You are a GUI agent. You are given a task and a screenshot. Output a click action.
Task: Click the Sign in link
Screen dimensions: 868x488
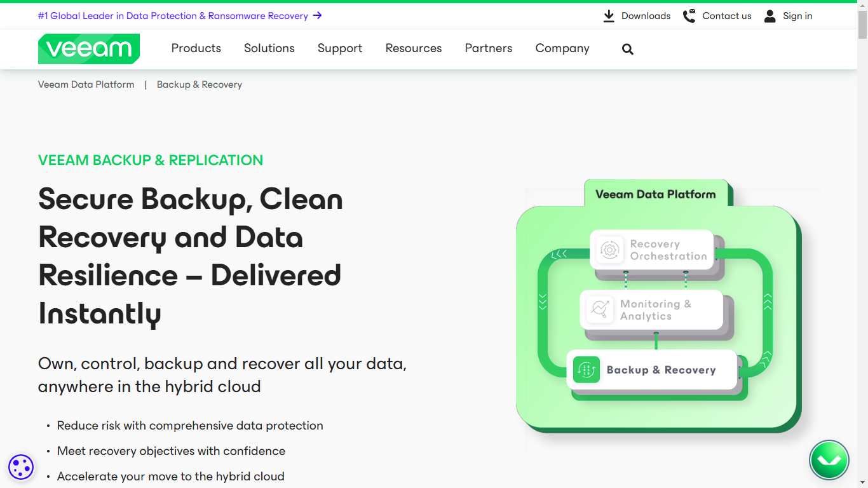797,16
